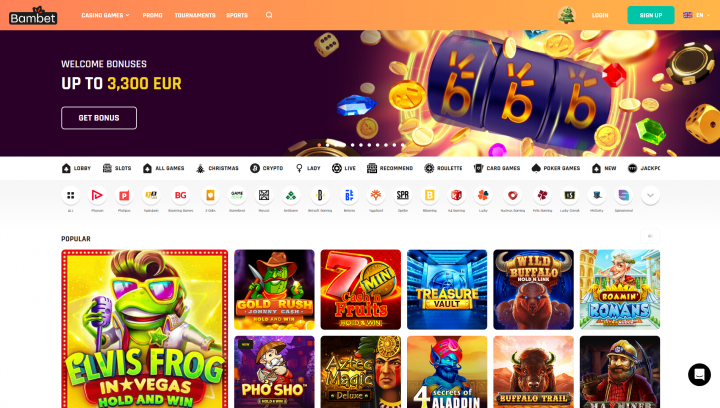Pick the red dice provider icon
720x408 pixels.
click(456, 196)
